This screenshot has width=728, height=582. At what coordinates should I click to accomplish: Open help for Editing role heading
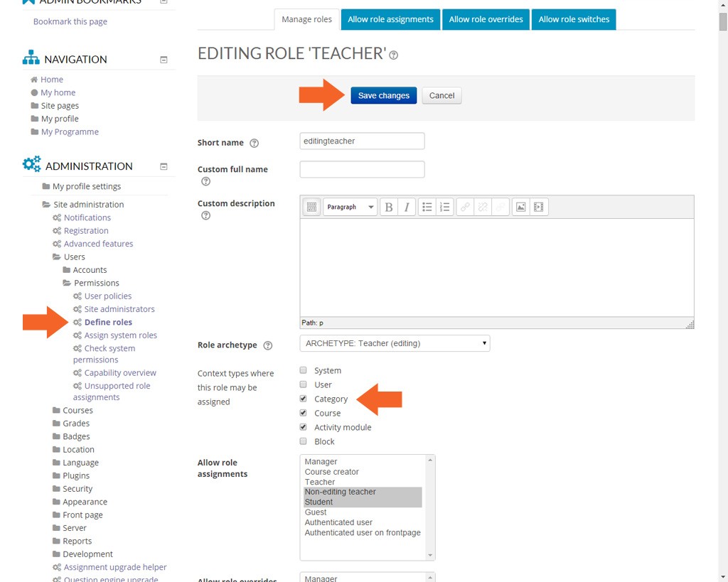pos(393,55)
